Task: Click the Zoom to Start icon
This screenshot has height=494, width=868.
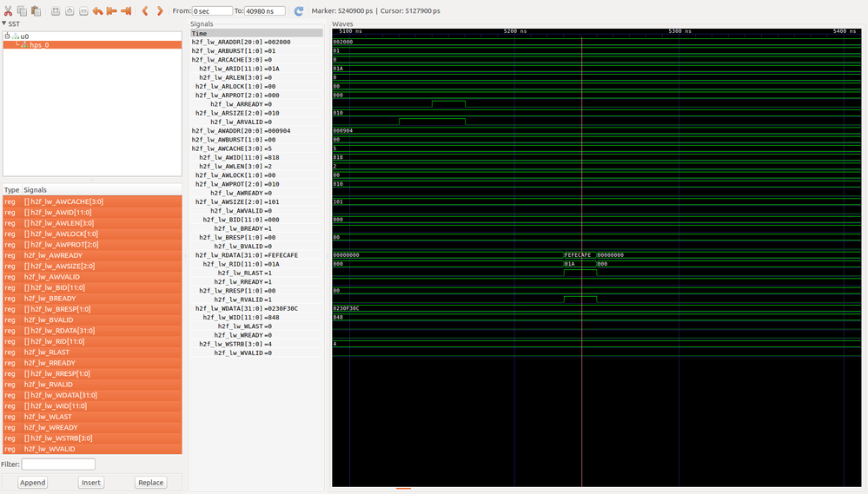Action: [x=112, y=11]
